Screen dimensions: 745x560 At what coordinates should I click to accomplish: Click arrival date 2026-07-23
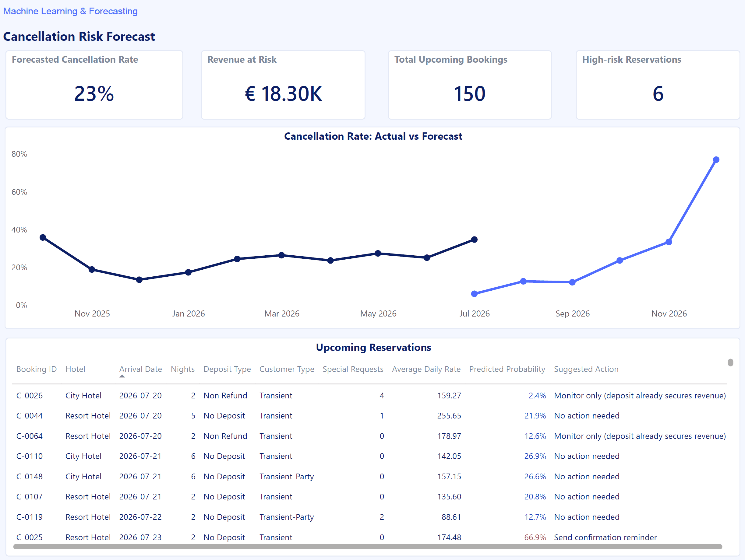point(140,537)
